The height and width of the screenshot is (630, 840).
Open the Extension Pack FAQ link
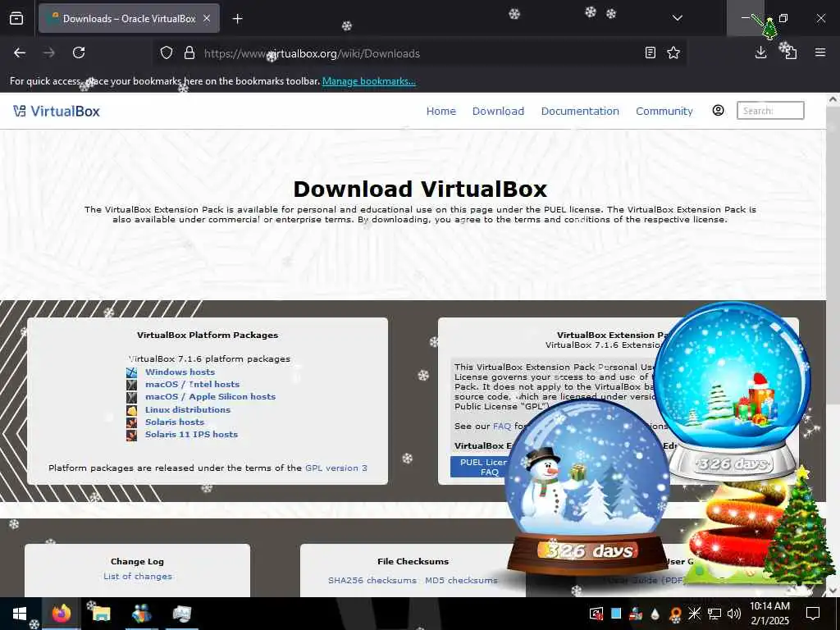(x=502, y=426)
